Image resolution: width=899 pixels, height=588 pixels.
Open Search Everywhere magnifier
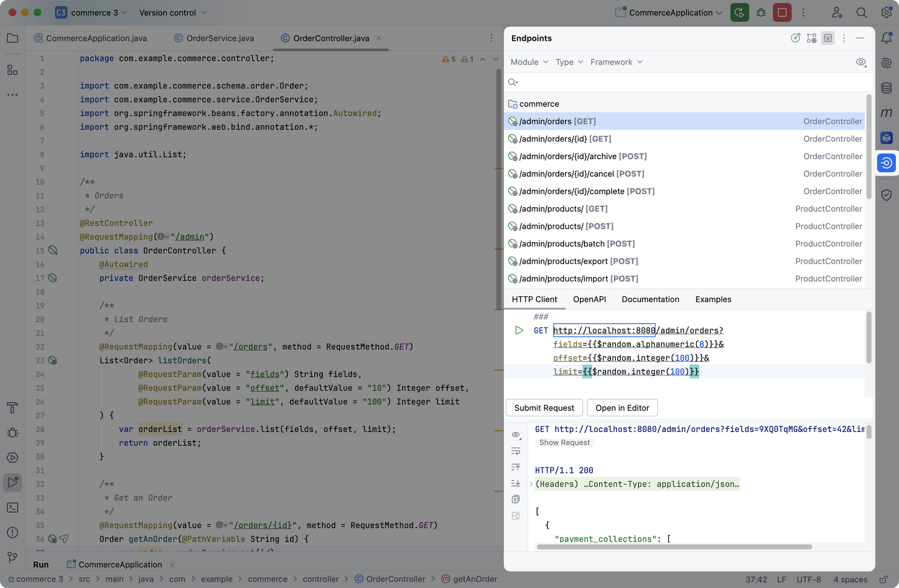pos(862,13)
